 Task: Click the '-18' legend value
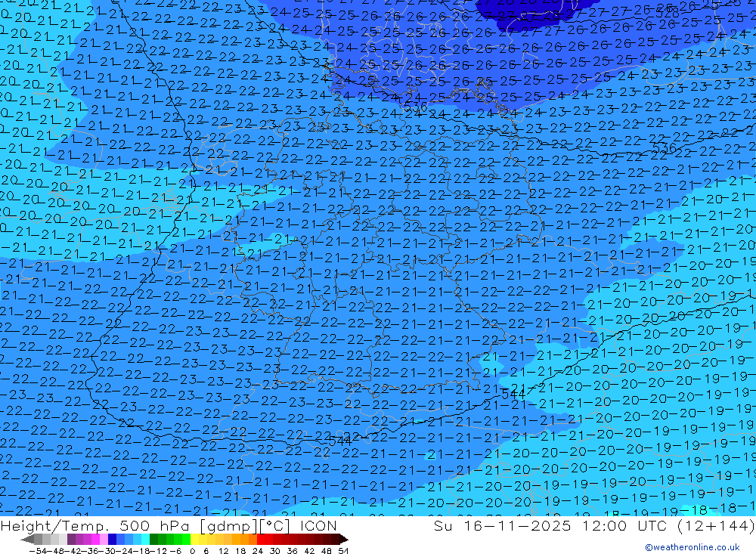pos(142,551)
